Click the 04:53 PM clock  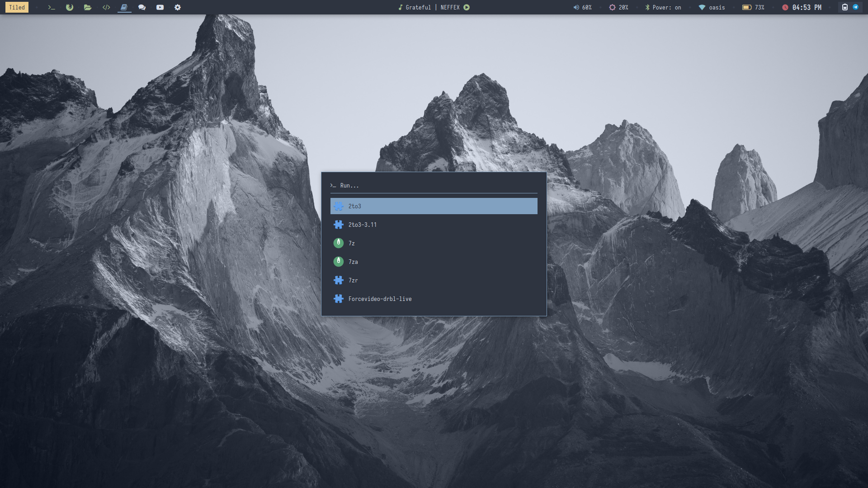[806, 7]
